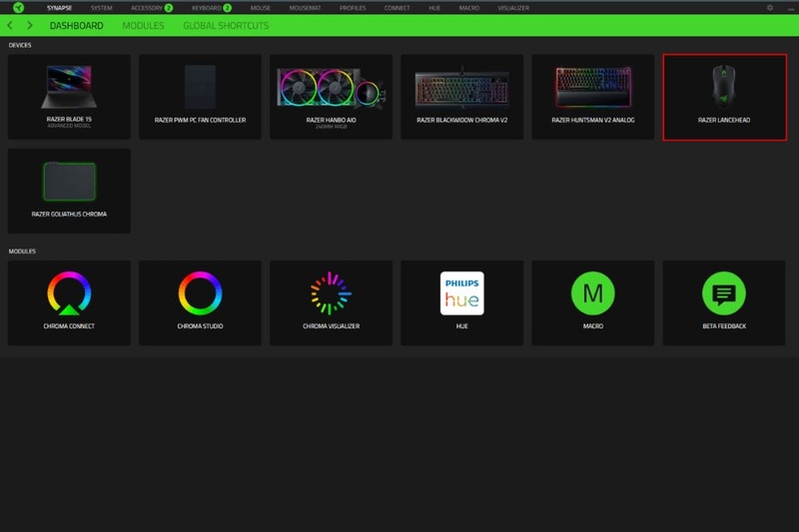Screen dimensions: 799x532
Task: Open the Razer Blade 15 device tile
Action: (69, 97)
